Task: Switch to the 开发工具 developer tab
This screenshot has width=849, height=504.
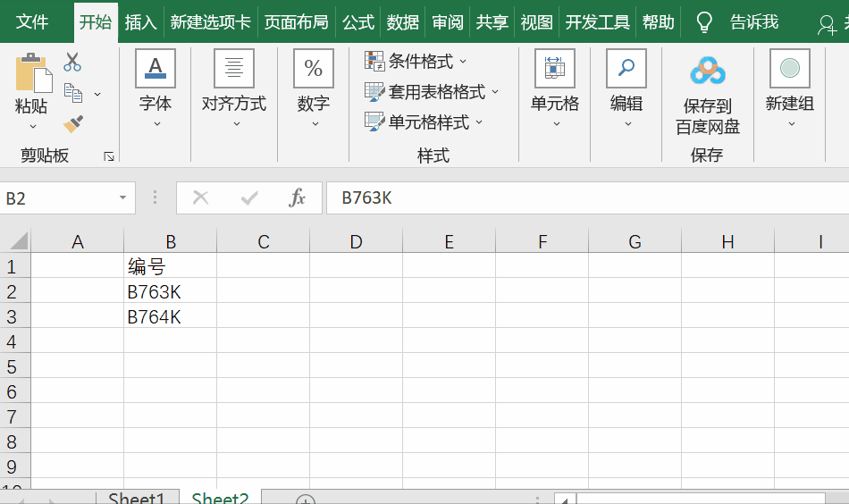Action: (597, 22)
